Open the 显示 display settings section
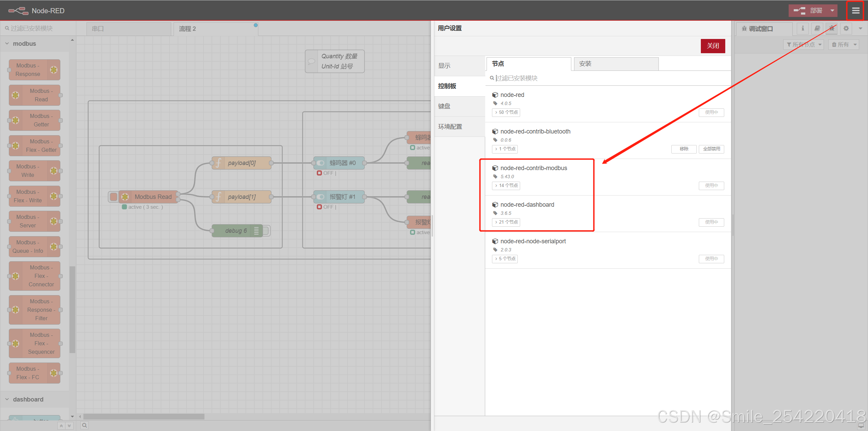 [x=460, y=66]
